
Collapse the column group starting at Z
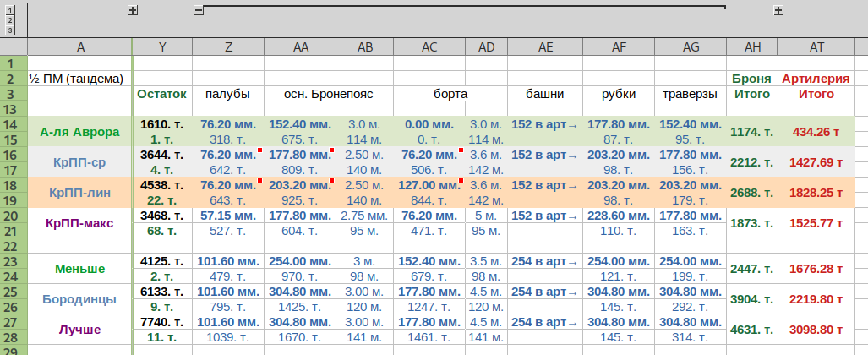(198, 10)
